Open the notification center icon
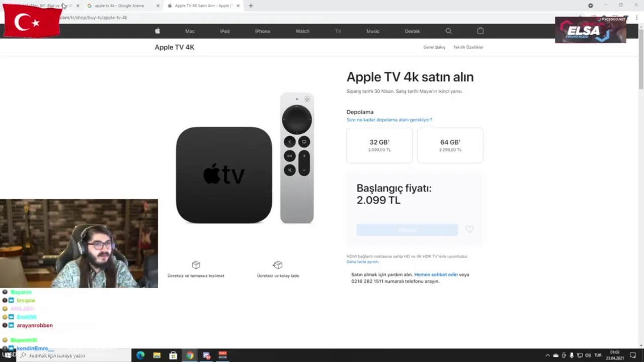The width and height of the screenshot is (644, 362). pos(633,355)
